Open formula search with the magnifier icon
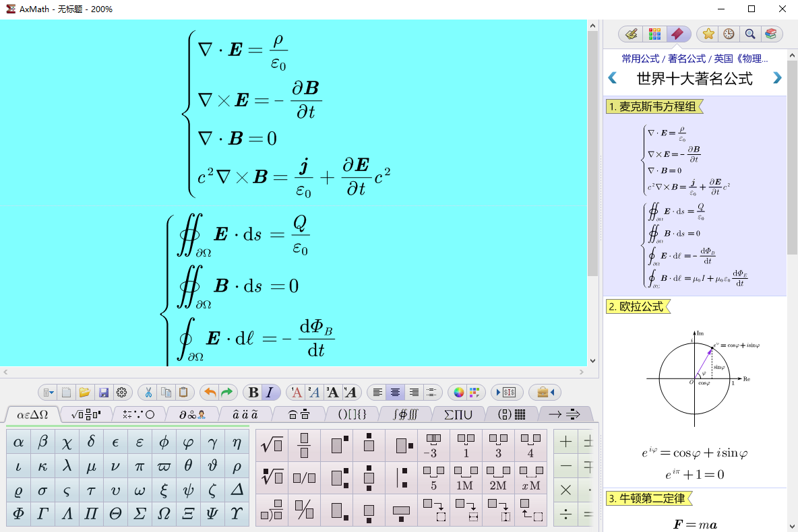Viewport: 798px width, 532px height. click(x=750, y=34)
